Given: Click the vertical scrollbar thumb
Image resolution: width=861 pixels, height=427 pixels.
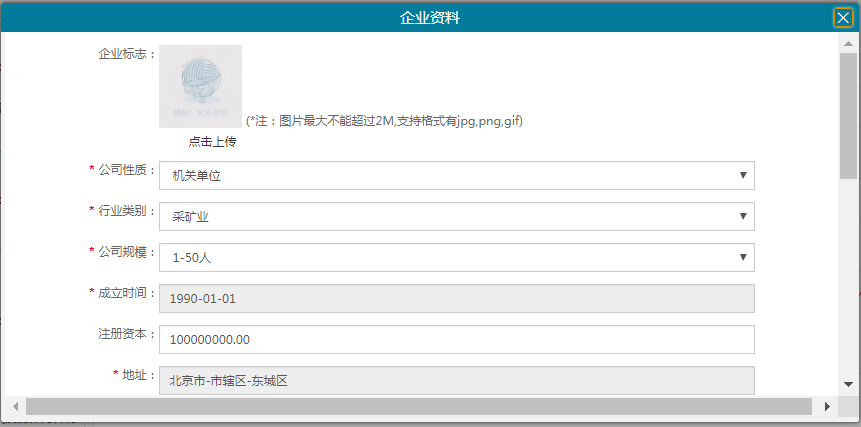Looking at the screenshot, I should tap(848, 115).
